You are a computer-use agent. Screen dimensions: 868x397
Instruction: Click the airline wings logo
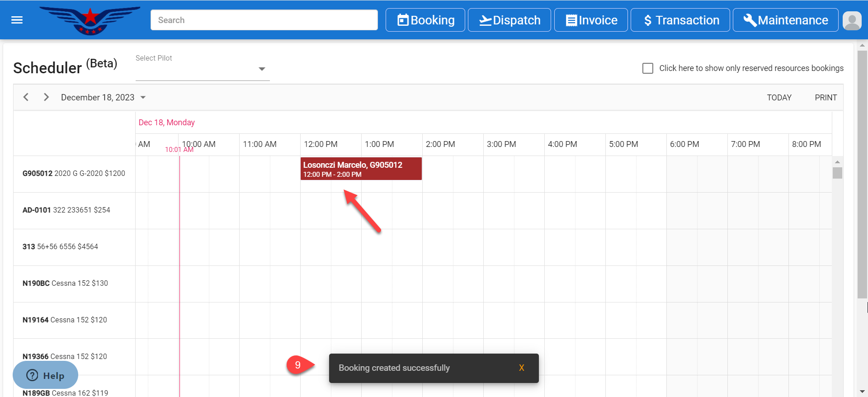coord(90,20)
